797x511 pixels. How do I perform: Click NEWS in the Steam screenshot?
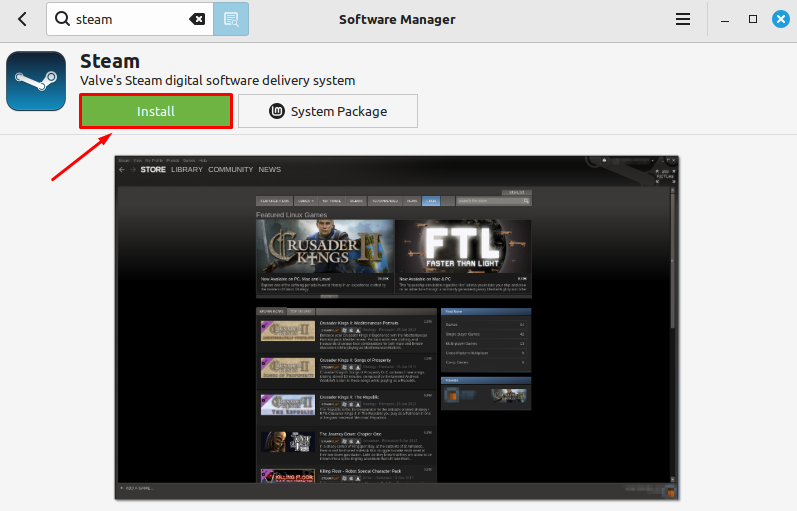point(270,170)
